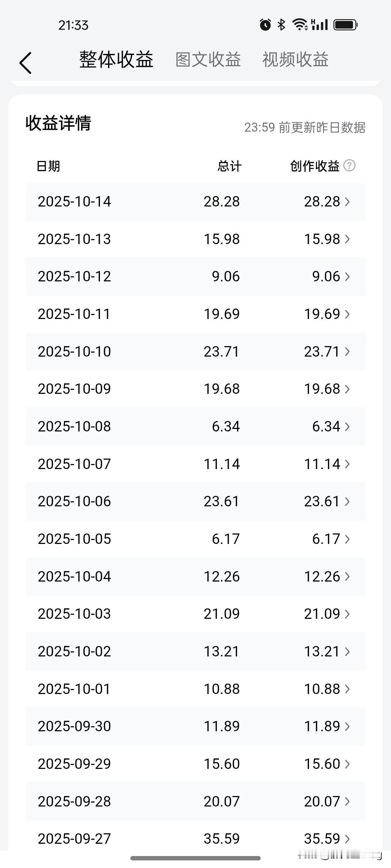This screenshot has width=391, height=868.
Task: Switch to the 图文收益 tab
Action: [208, 60]
